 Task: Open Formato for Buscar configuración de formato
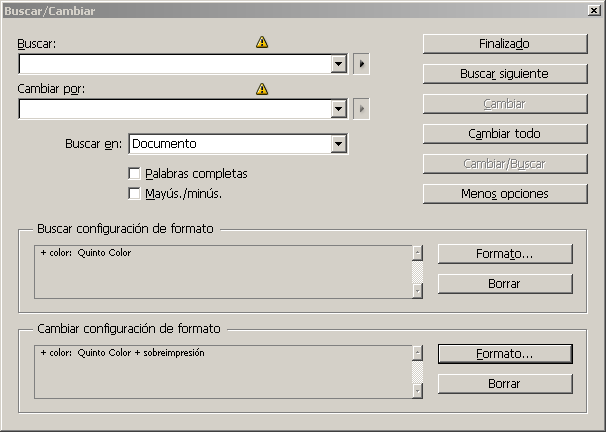coord(505,254)
